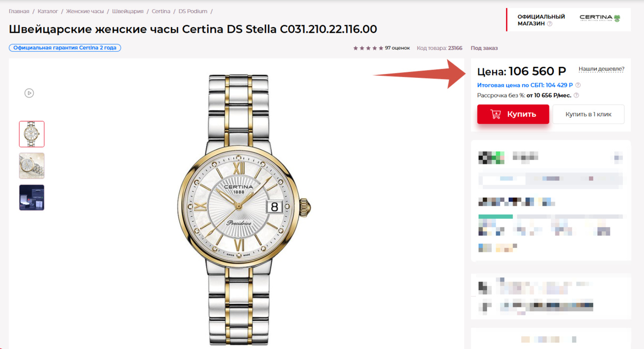Open Каталог breadcrumb link
This screenshot has width=644, height=349.
tap(48, 11)
